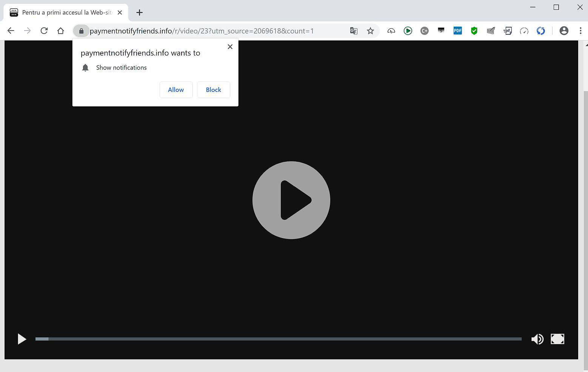Open the black S extension icon
The image size is (588, 372).
coord(441,30)
